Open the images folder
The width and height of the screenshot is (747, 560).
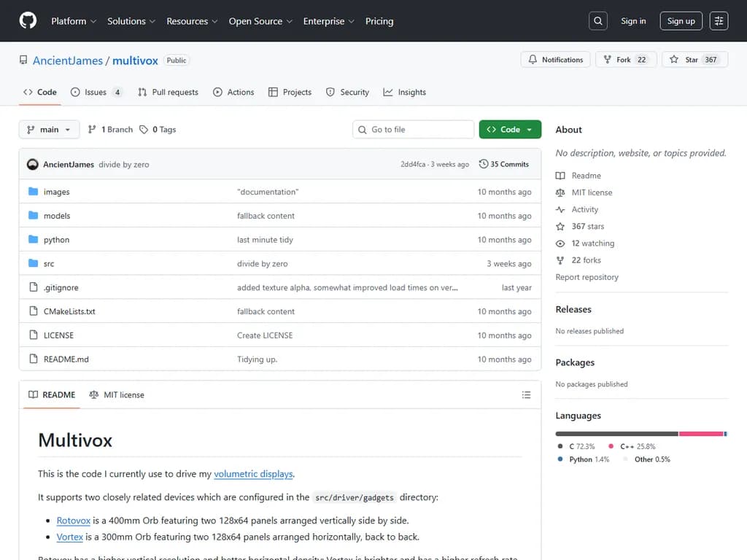click(56, 192)
